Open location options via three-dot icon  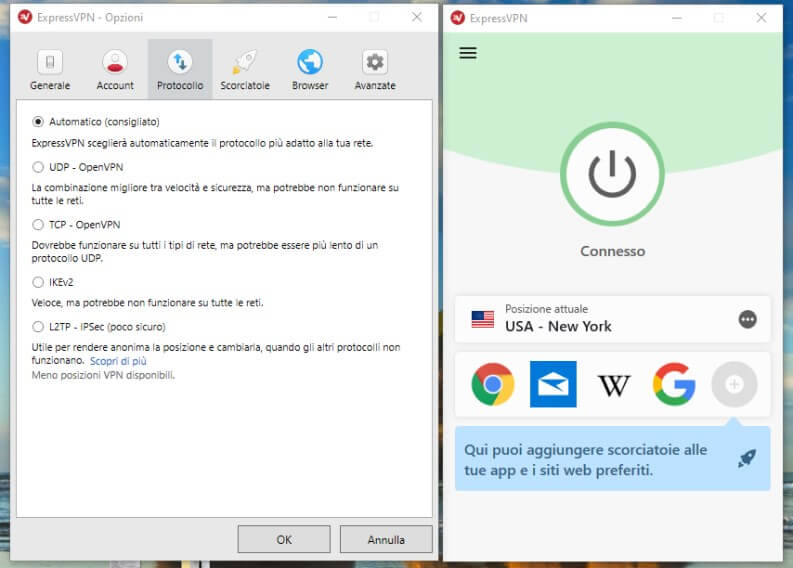pos(747,319)
